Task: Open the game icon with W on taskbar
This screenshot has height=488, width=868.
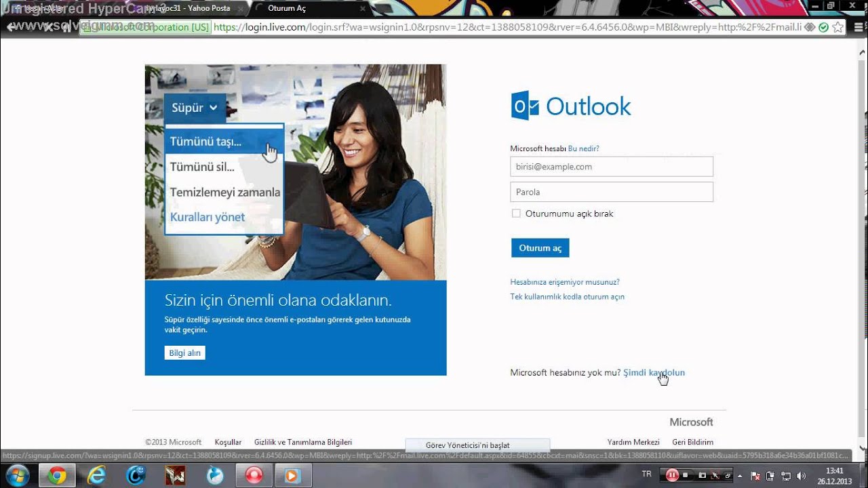Action: pyautogui.click(x=175, y=476)
